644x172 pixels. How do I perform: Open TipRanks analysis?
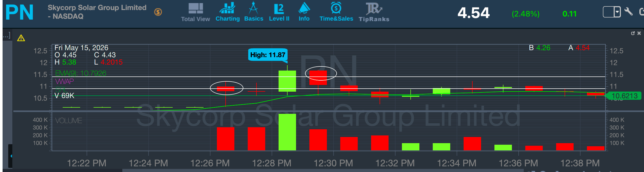374,12
